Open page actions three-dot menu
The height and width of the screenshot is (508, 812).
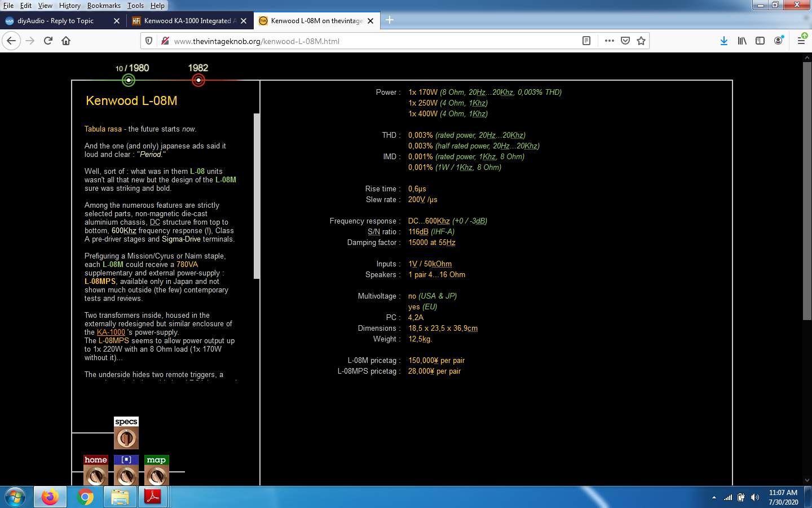[610, 41]
